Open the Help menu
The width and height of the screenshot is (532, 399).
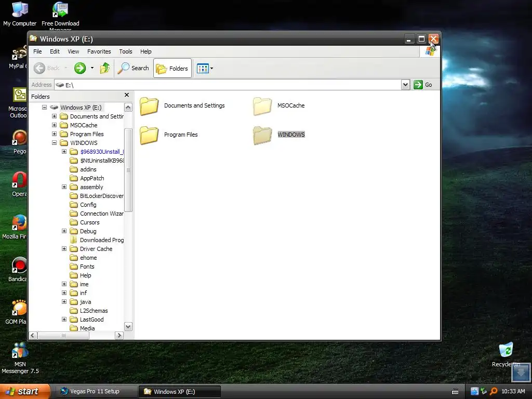pos(146,51)
